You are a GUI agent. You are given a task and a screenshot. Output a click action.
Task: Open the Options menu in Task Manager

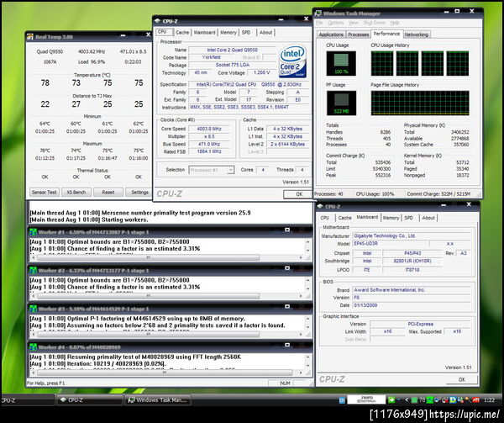coord(335,23)
